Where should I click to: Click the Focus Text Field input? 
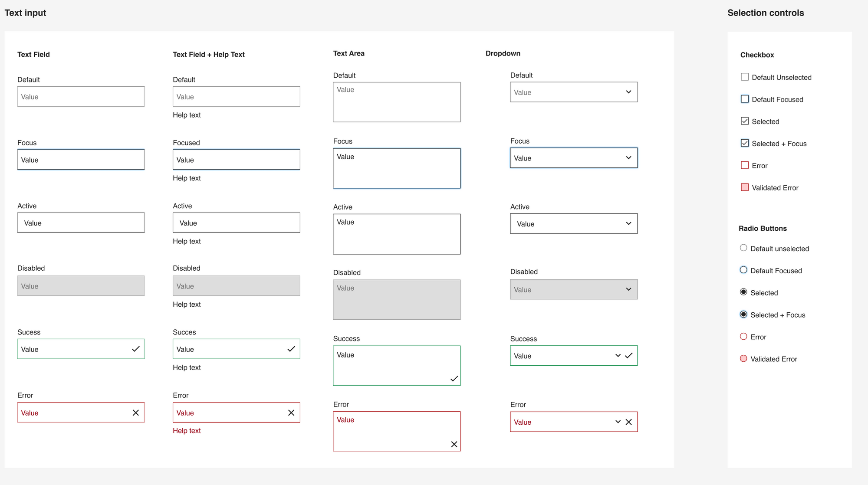tap(80, 160)
